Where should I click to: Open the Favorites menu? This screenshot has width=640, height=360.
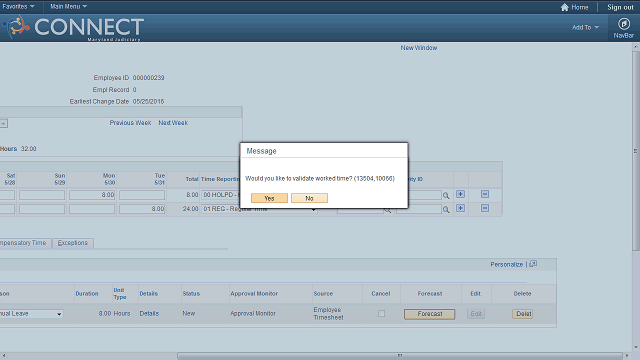click(x=18, y=7)
